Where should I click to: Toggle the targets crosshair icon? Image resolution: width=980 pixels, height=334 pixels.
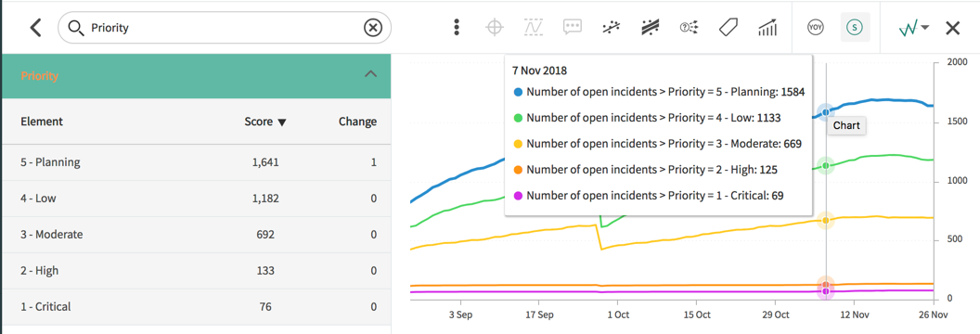point(495,28)
